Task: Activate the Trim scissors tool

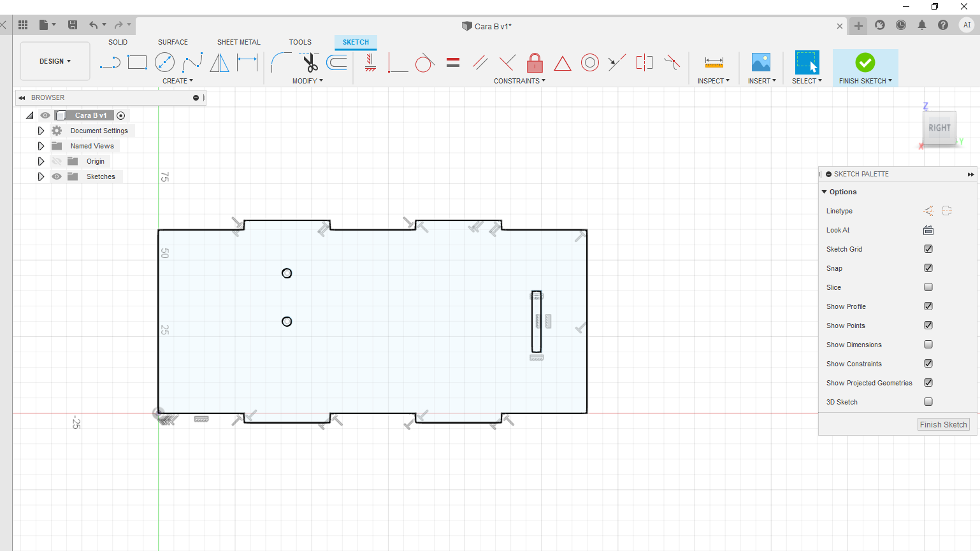Action: [x=310, y=62]
